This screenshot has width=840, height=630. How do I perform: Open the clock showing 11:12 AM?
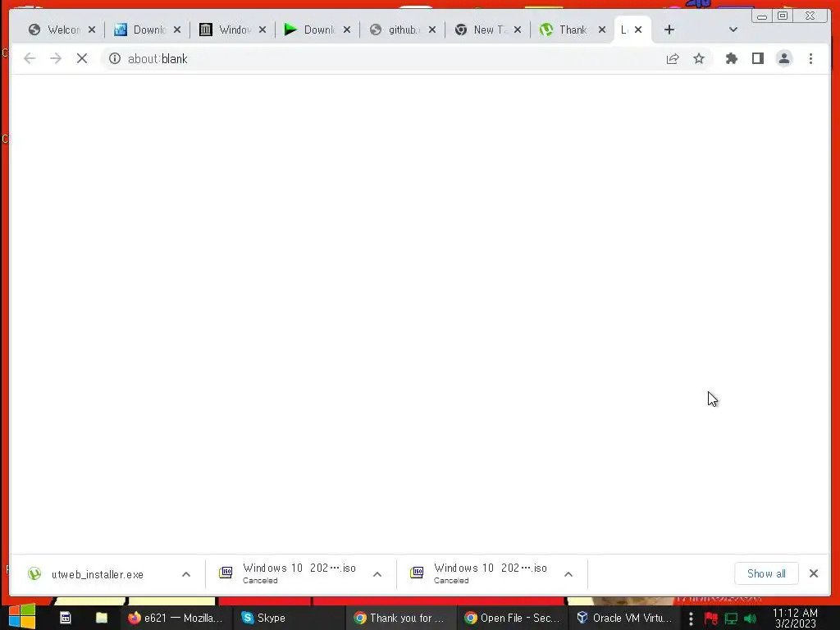[795, 618]
